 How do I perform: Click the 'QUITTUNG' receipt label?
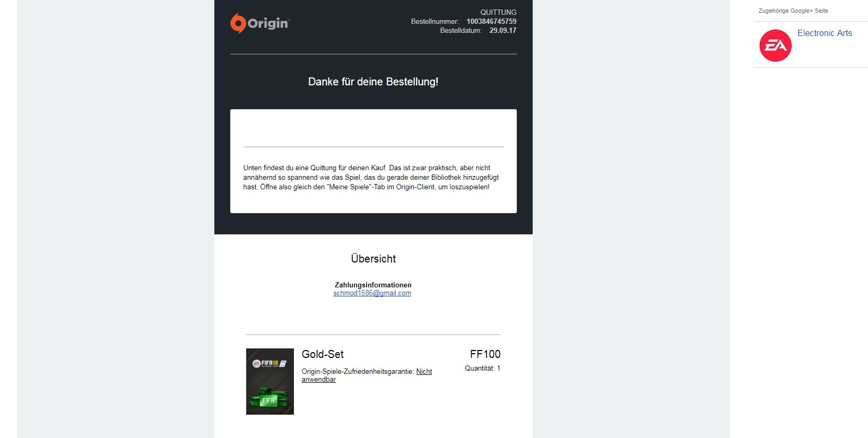498,12
